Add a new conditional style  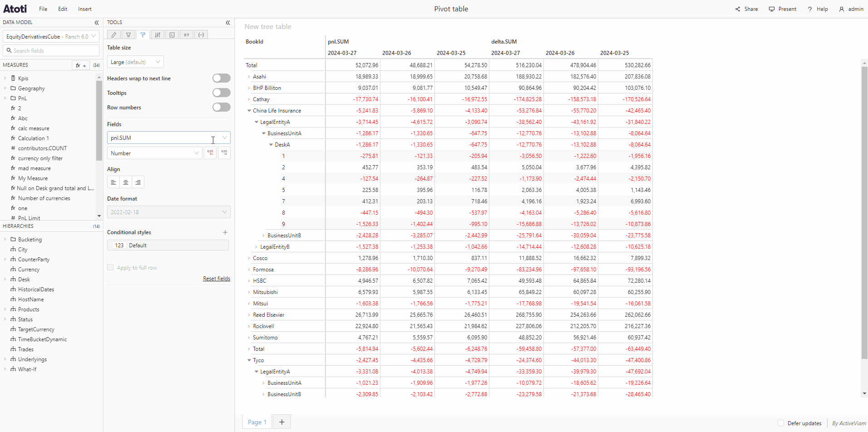(x=225, y=232)
